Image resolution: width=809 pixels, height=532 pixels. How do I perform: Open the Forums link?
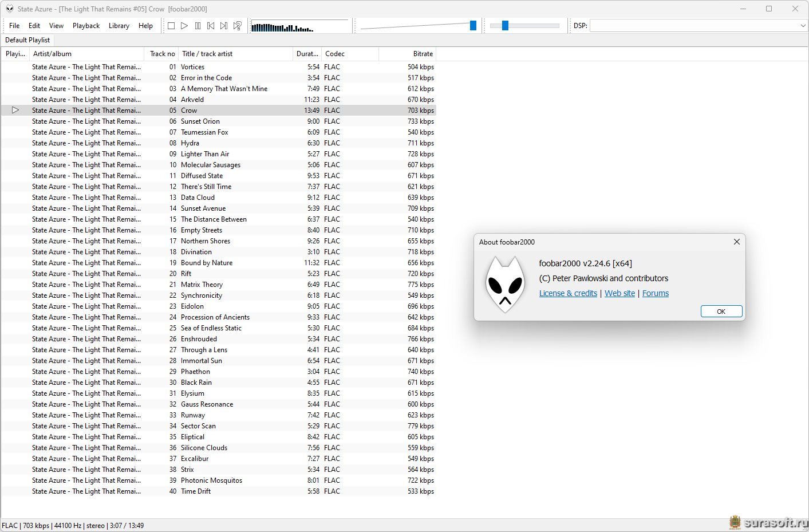pos(656,293)
